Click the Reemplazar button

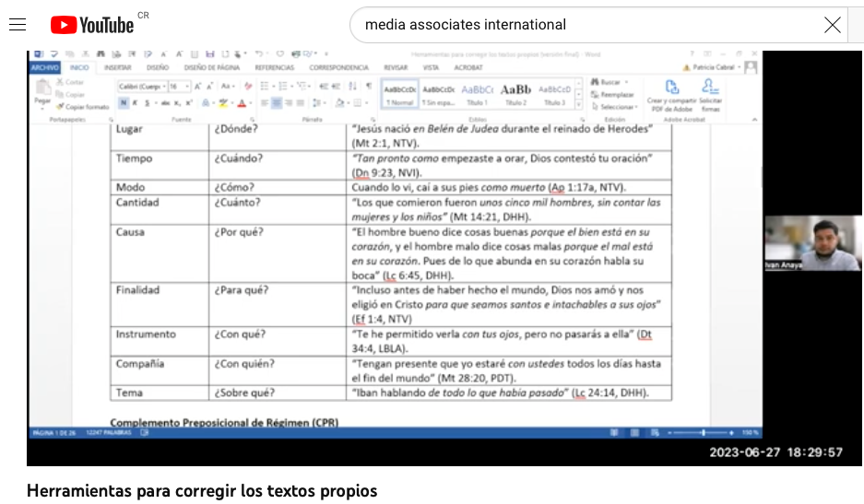pyautogui.click(x=612, y=95)
